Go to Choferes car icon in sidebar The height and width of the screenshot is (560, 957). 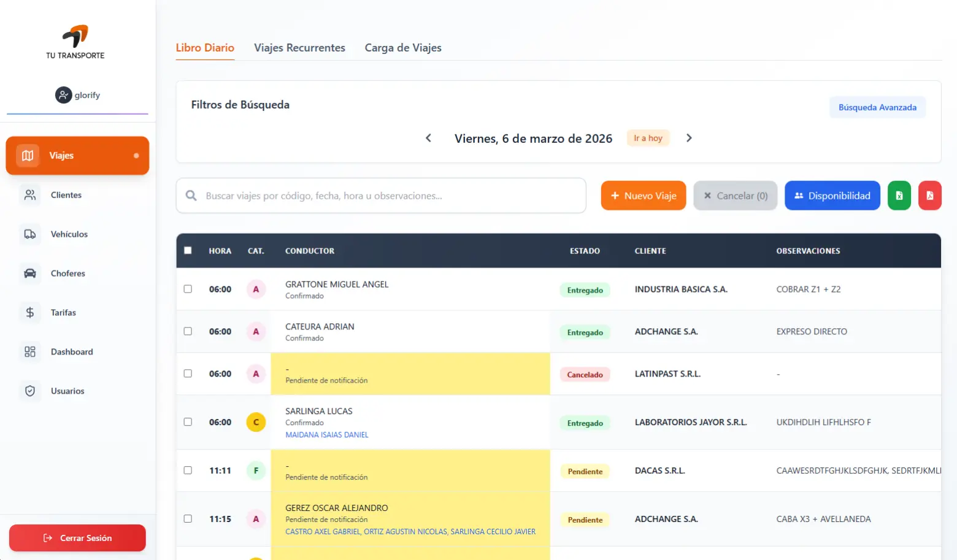coord(29,274)
